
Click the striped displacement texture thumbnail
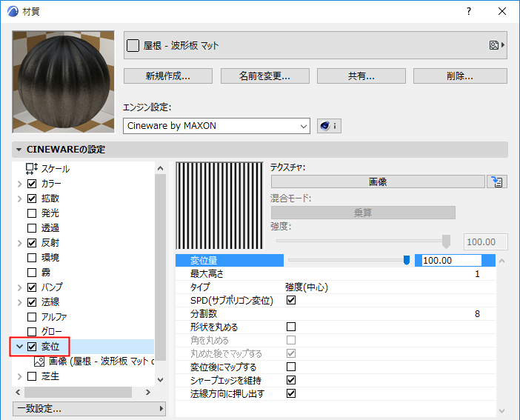coord(219,206)
